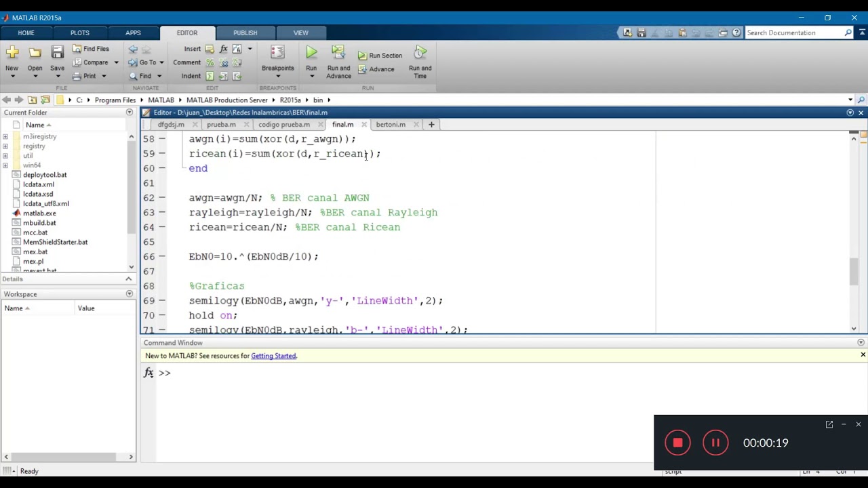
Task: Select the deploytool.bat file
Action: [45, 175]
